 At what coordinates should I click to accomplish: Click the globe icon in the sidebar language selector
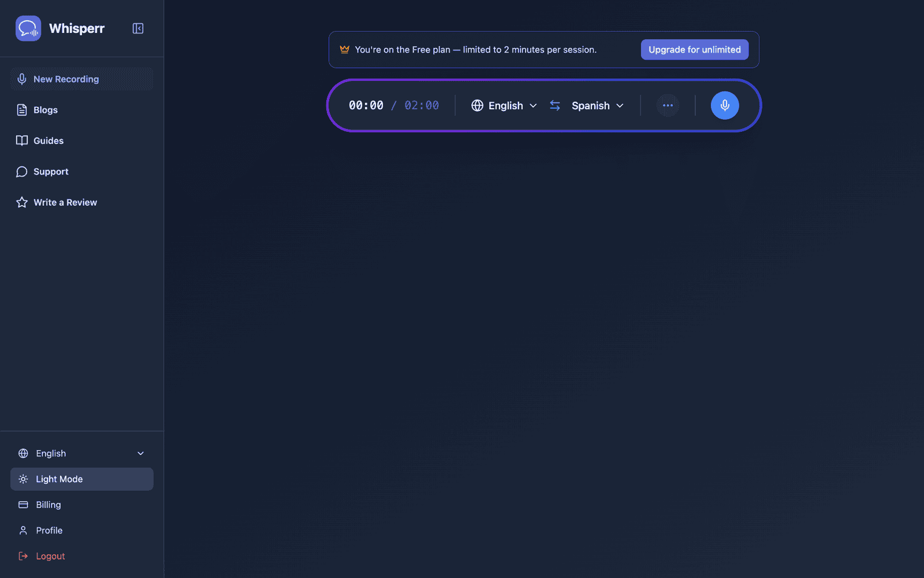pos(23,453)
